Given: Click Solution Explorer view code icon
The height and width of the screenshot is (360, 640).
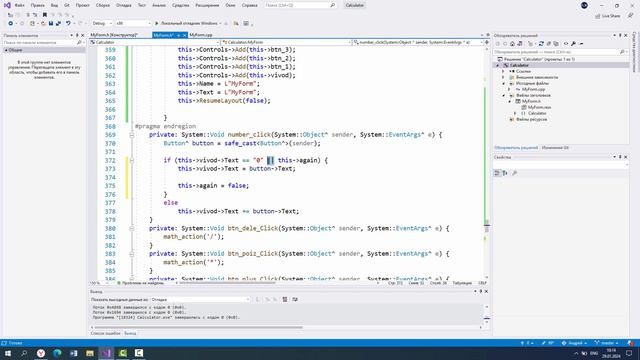Looking at the screenshot, I should 565,44.
